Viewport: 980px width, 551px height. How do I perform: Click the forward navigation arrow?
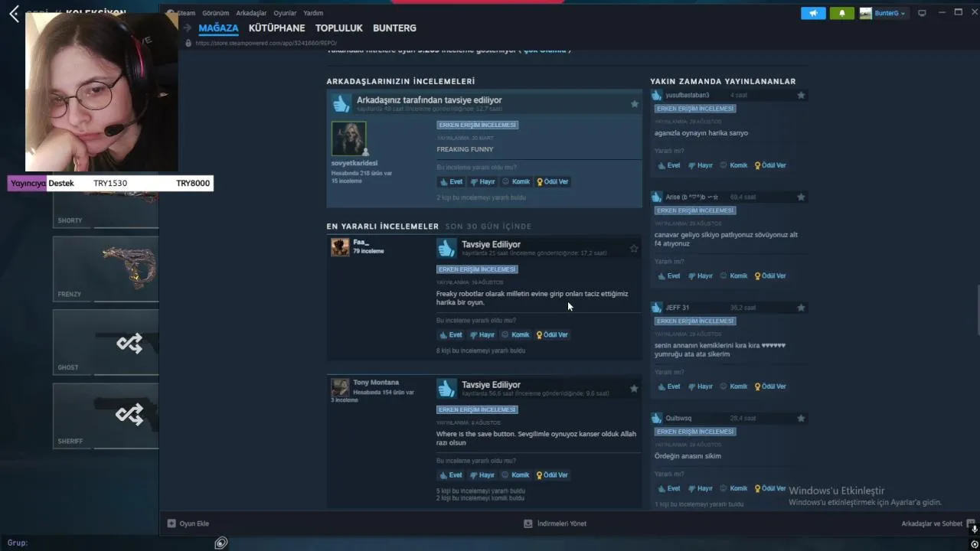(x=188, y=28)
